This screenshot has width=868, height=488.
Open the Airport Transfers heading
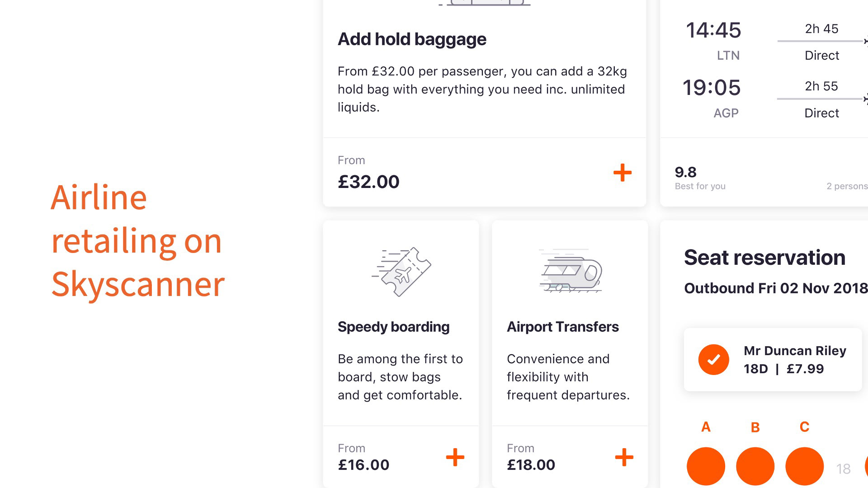[562, 327]
